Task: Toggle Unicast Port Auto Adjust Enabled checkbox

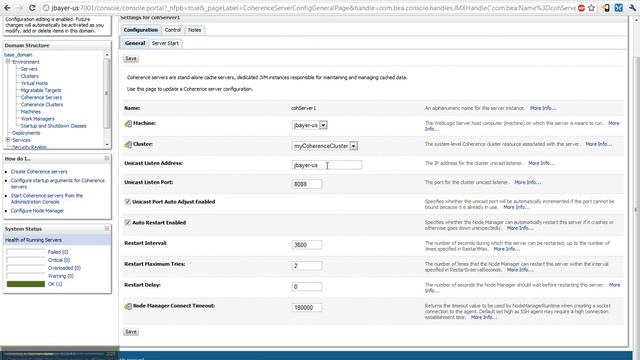Action: pos(127,202)
